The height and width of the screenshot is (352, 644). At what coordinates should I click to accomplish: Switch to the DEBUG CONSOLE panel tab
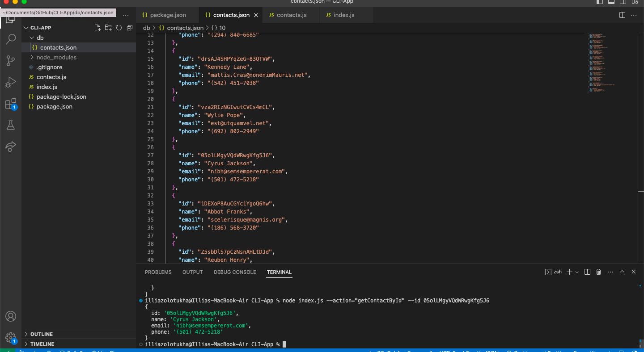click(x=235, y=272)
